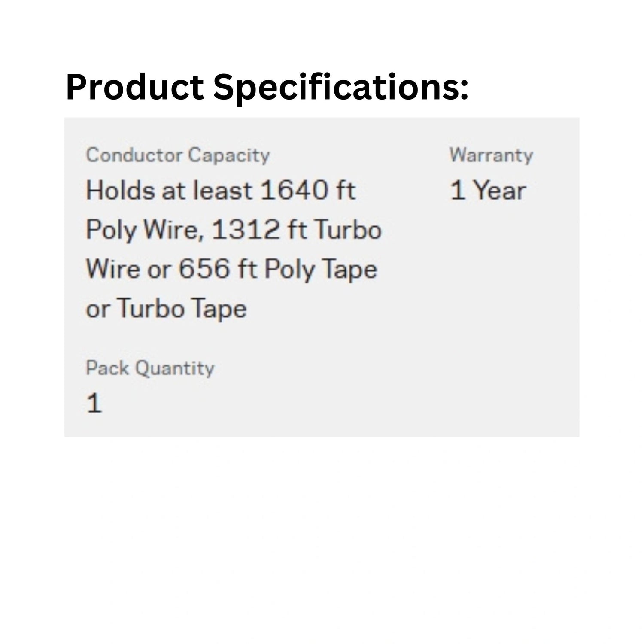Select the "1 Year" warranty value
Viewport: 644px width, 644px height.
pos(488,191)
